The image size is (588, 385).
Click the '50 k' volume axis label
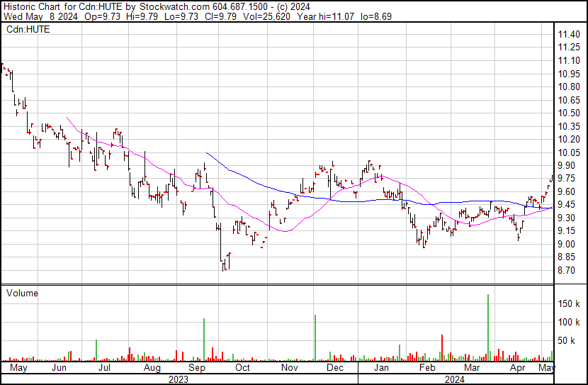click(x=566, y=340)
